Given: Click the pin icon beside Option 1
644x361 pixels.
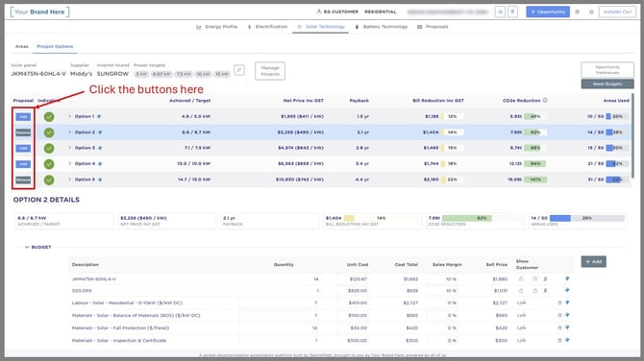Looking at the screenshot, I should pos(99,116).
